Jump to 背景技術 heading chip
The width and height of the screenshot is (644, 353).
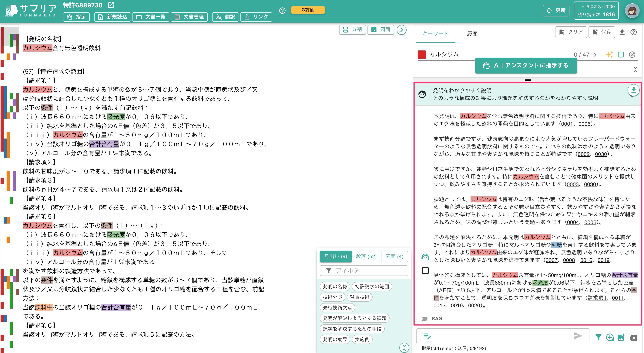pyautogui.click(x=360, y=297)
